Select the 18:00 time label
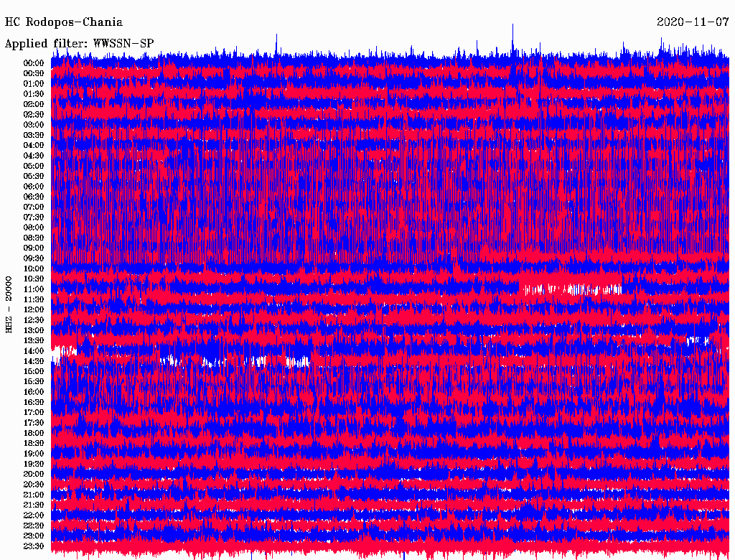 point(34,433)
